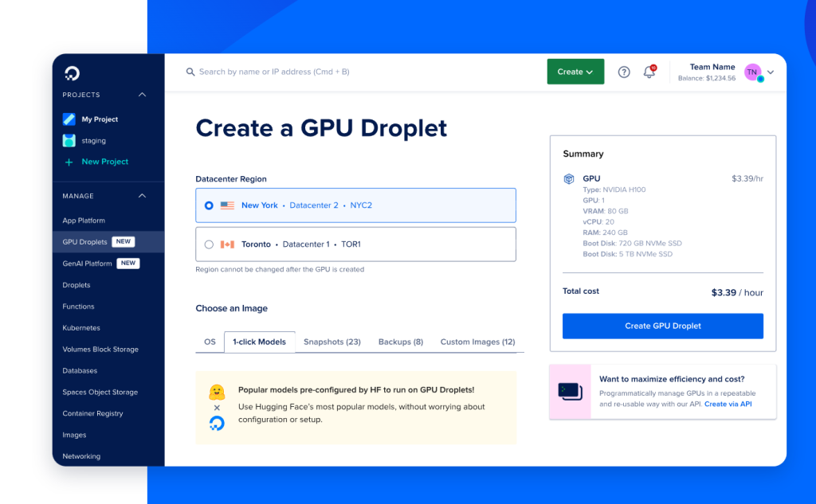The width and height of the screenshot is (816, 504).
Task: Open Kubernetes in the sidebar
Action: [81, 328]
